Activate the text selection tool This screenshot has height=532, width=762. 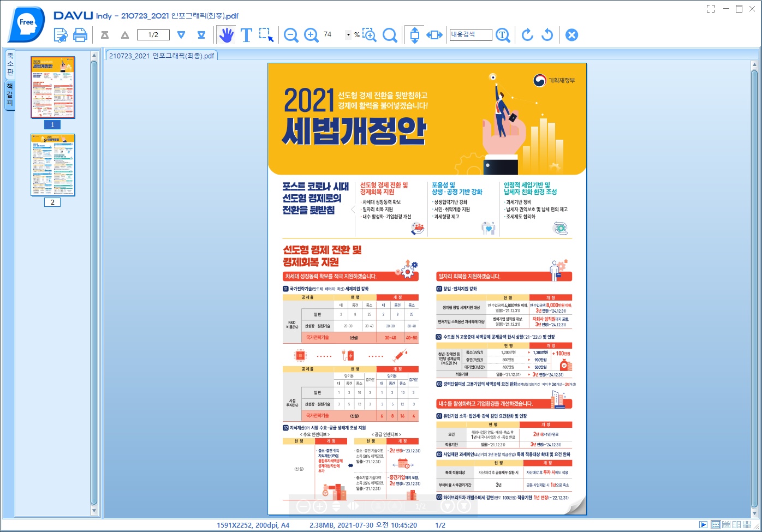click(246, 35)
